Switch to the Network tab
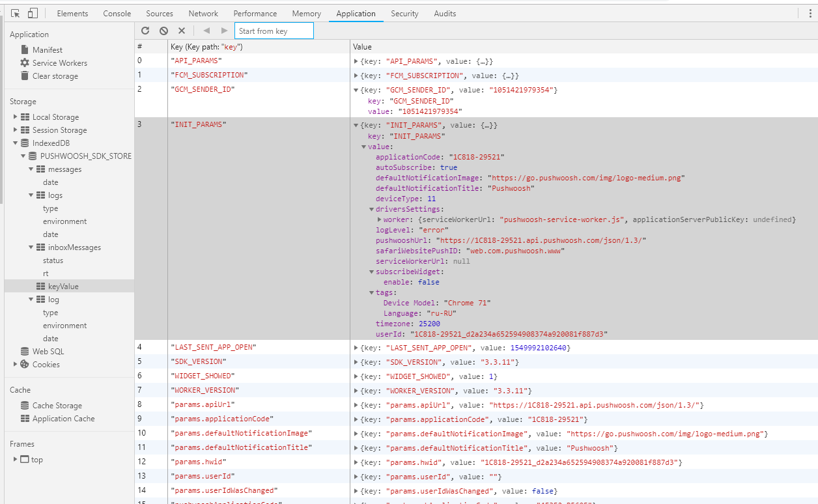Viewport: 818px width, 504px height. (x=203, y=14)
